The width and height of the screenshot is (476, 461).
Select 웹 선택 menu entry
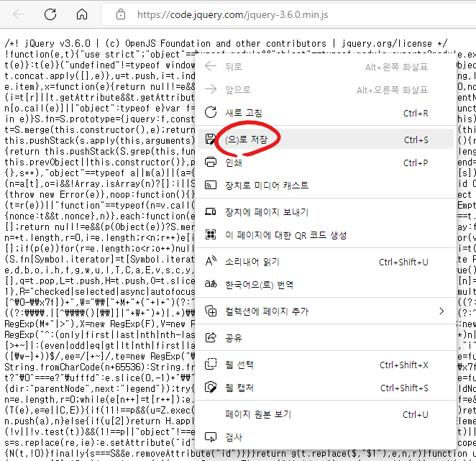pos(326,365)
